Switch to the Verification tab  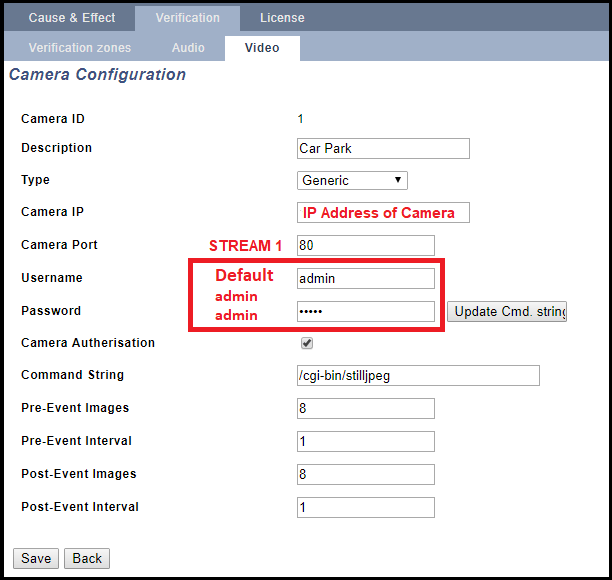(187, 18)
